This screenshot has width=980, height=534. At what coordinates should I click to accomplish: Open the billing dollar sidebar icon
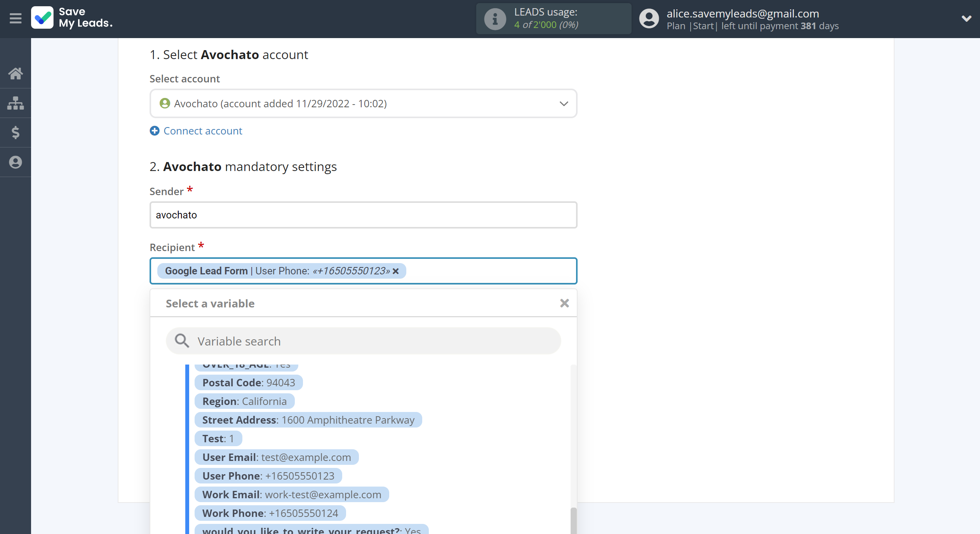16,133
